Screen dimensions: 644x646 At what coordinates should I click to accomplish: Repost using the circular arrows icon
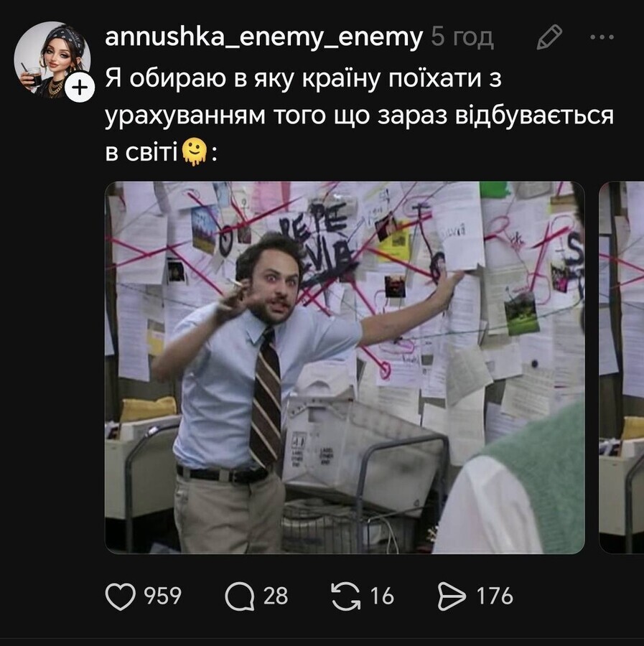[345, 596]
